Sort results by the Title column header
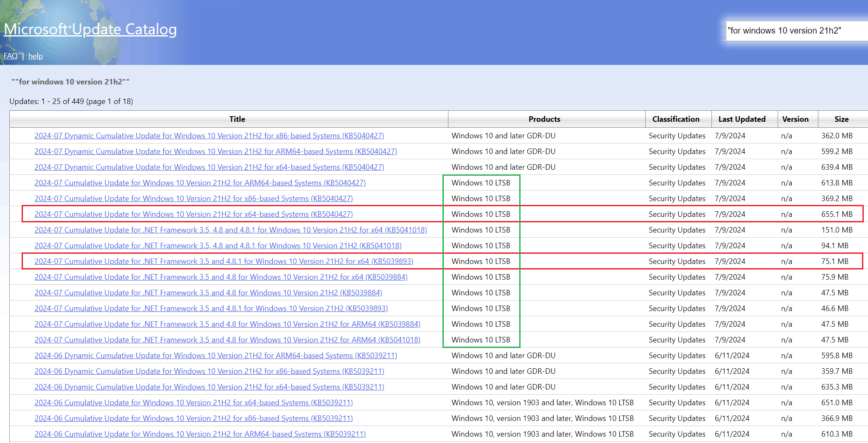Screen dimensions: 868x443 (237, 119)
